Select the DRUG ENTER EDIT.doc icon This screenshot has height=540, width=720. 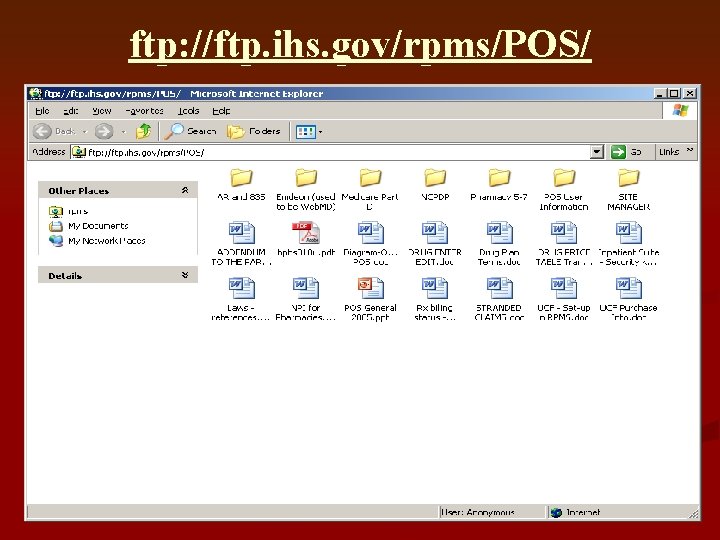tap(435, 233)
